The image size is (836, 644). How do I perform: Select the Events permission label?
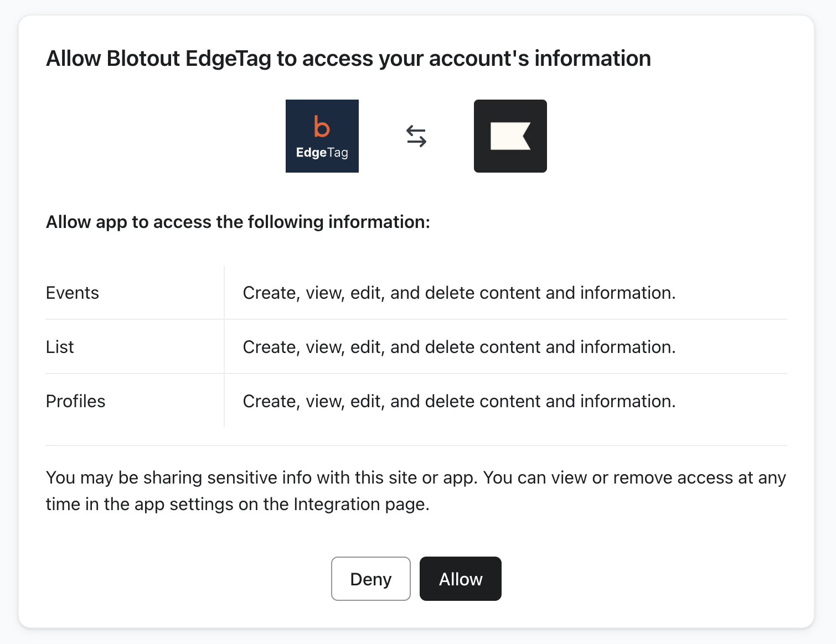73,293
